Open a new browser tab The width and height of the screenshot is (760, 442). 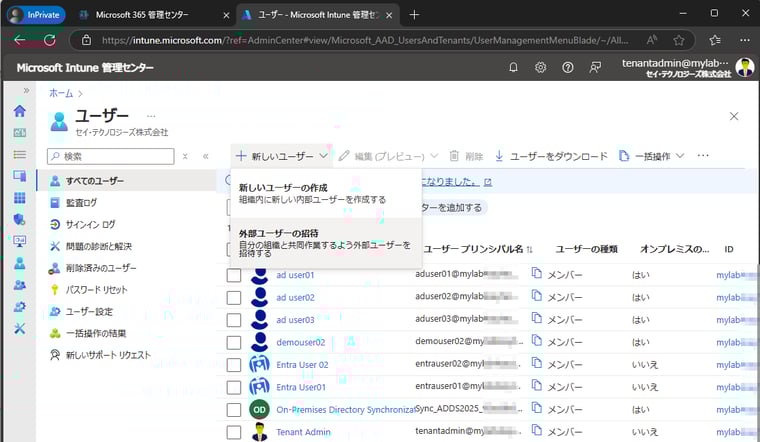[x=414, y=15]
